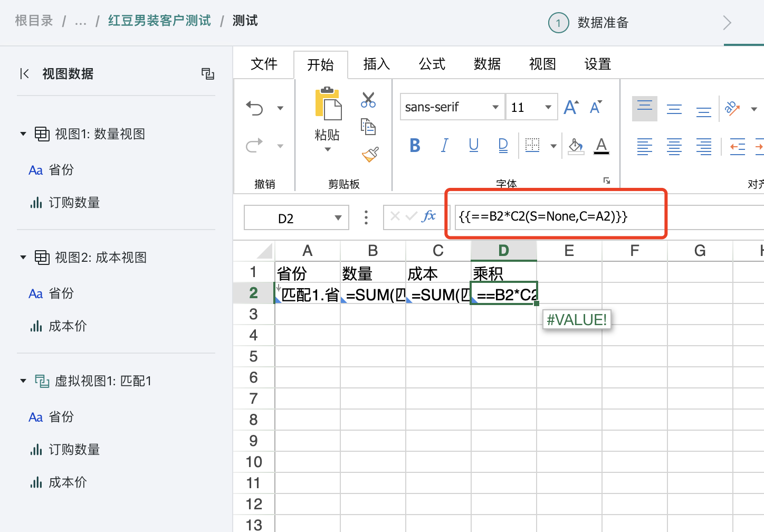Align text left horizontally
This screenshot has height=532, width=764.
pos(645,146)
